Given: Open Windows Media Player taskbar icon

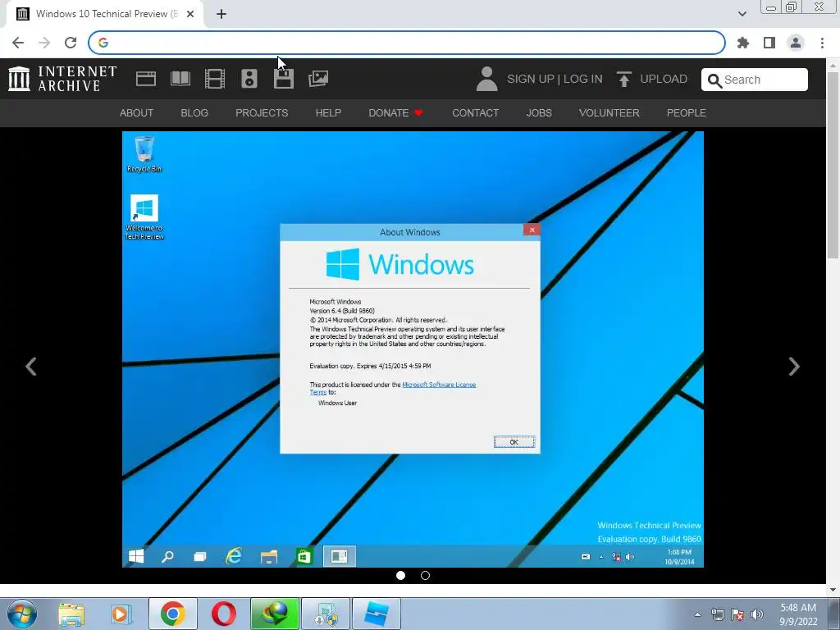Looking at the screenshot, I should (121, 614).
